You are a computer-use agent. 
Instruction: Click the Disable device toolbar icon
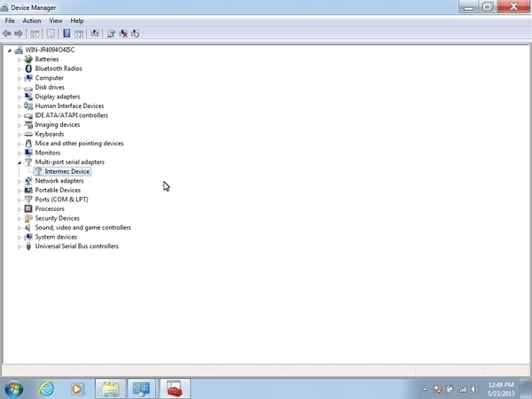[x=136, y=34]
